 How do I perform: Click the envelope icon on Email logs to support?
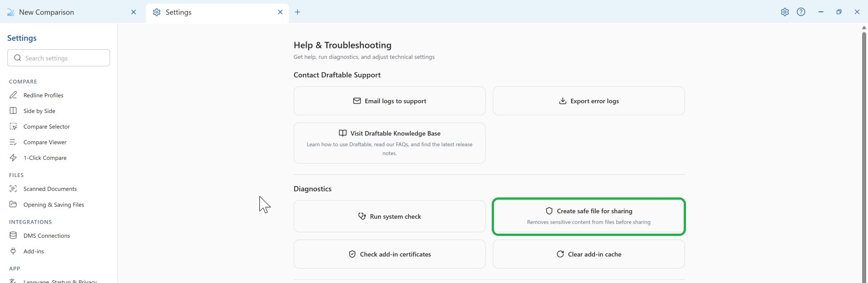[x=357, y=101]
